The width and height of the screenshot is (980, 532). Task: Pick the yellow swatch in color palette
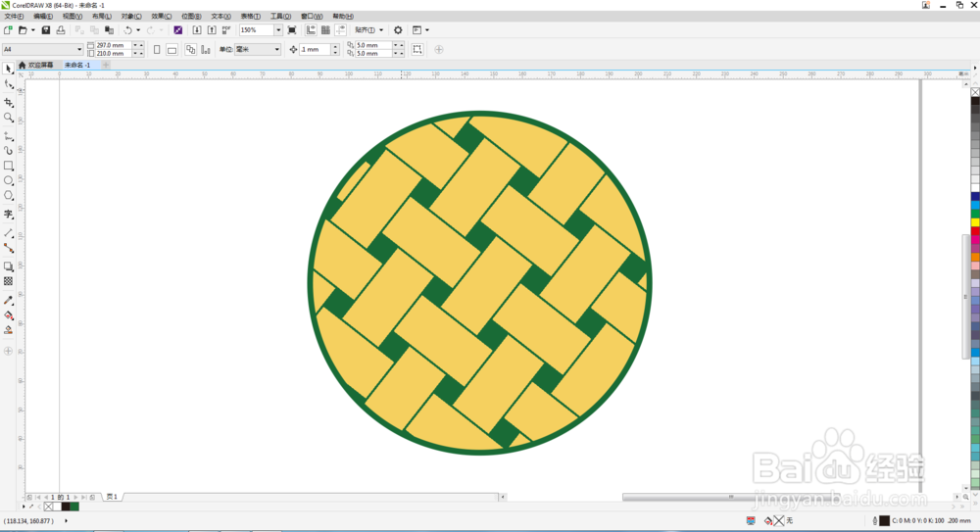coord(975,222)
